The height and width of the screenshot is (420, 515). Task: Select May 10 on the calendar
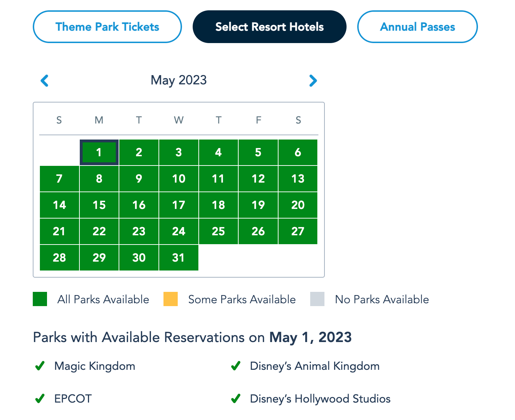(178, 179)
